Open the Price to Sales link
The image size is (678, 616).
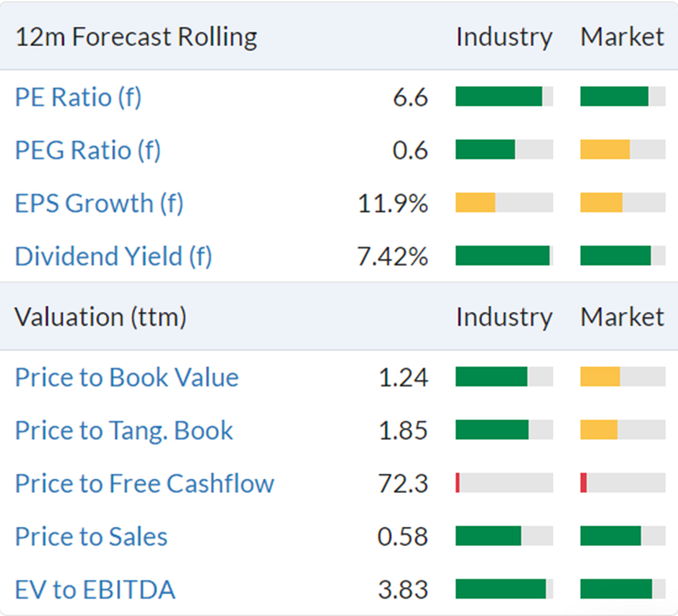tap(91, 536)
